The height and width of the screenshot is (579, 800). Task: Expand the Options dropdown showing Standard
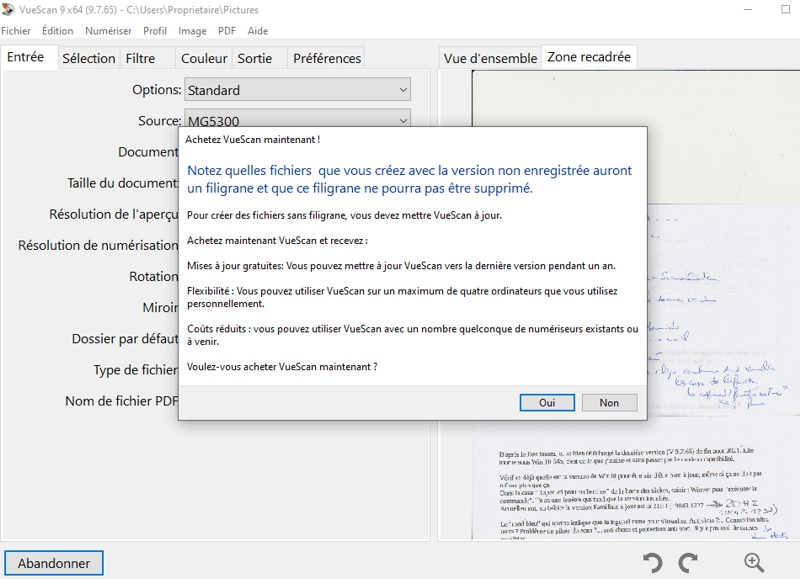[297, 90]
